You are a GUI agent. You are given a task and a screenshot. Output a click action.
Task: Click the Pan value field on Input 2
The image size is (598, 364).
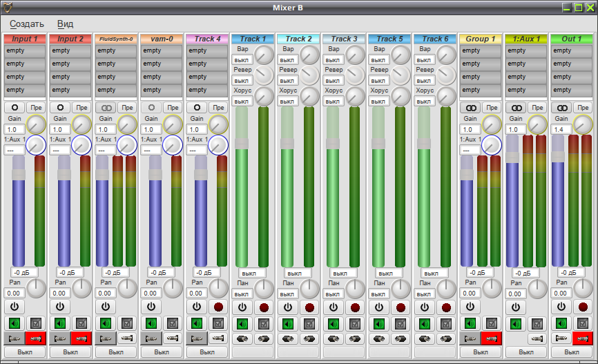click(x=60, y=294)
